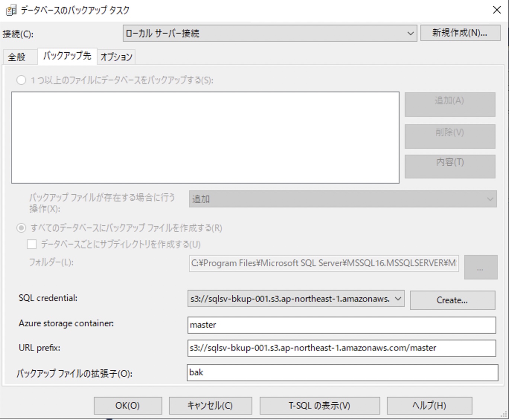Select back up to one or more files radio
The width and height of the screenshot is (509, 420).
click(x=21, y=80)
